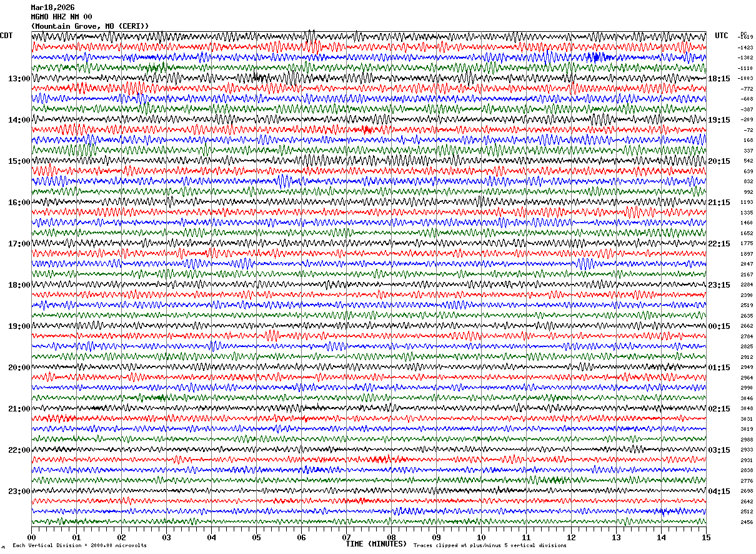Click the 03:15 UTC time label
Image resolution: width=756 pixels, height=554 pixels.
click(719, 450)
